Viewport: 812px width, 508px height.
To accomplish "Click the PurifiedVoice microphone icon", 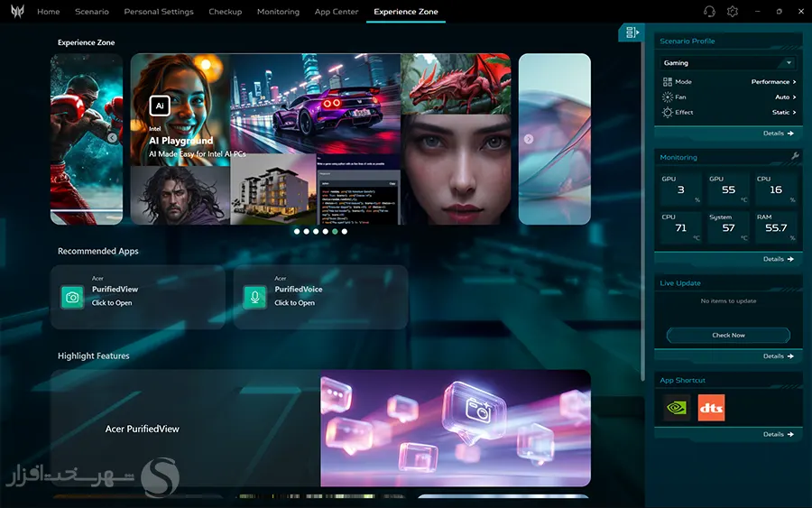I will [x=254, y=297].
